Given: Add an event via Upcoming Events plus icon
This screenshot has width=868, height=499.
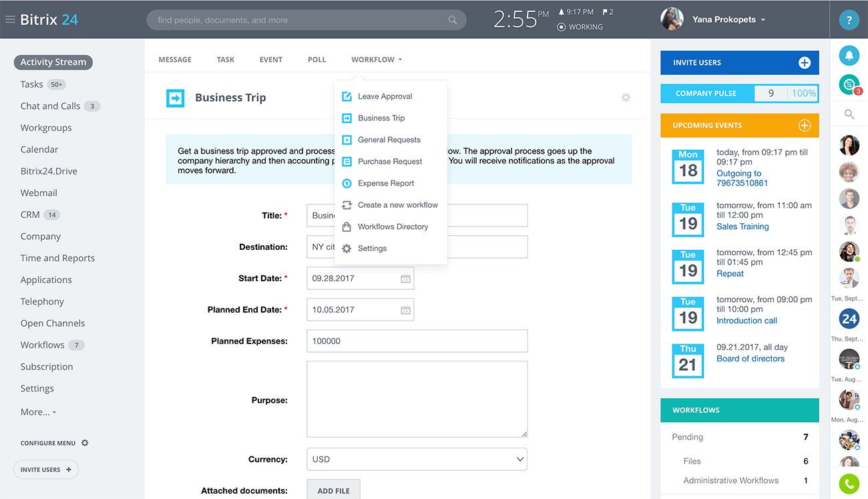Looking at the screenshot, I should [x=805, y=126].
